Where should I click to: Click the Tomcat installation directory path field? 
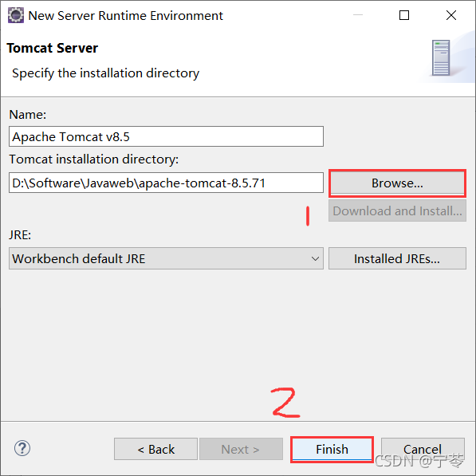(166, 183)
